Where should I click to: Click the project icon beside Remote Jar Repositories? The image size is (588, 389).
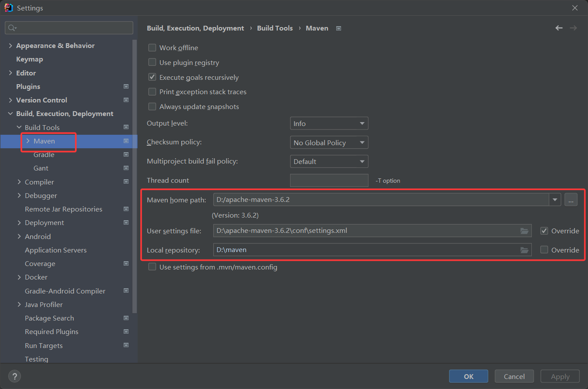(x=126, y=209)
